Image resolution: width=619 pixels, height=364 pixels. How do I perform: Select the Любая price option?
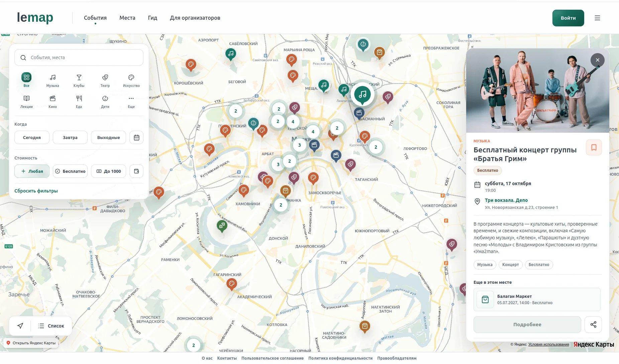point(32,171)
